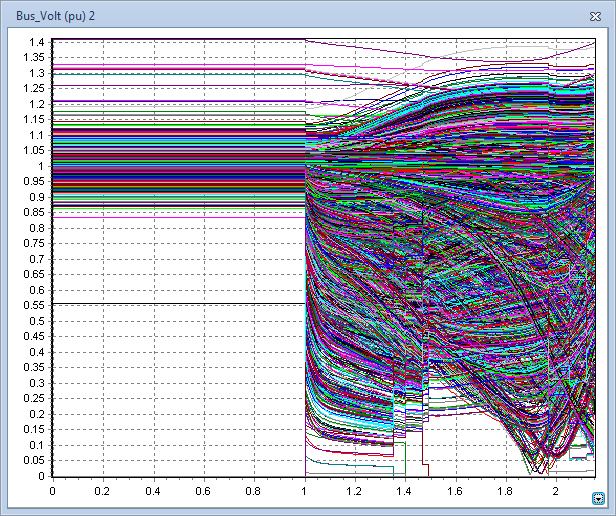
Task: Select the magenta flat trace near 0.83 pu
Action: (x=179, y=217)
